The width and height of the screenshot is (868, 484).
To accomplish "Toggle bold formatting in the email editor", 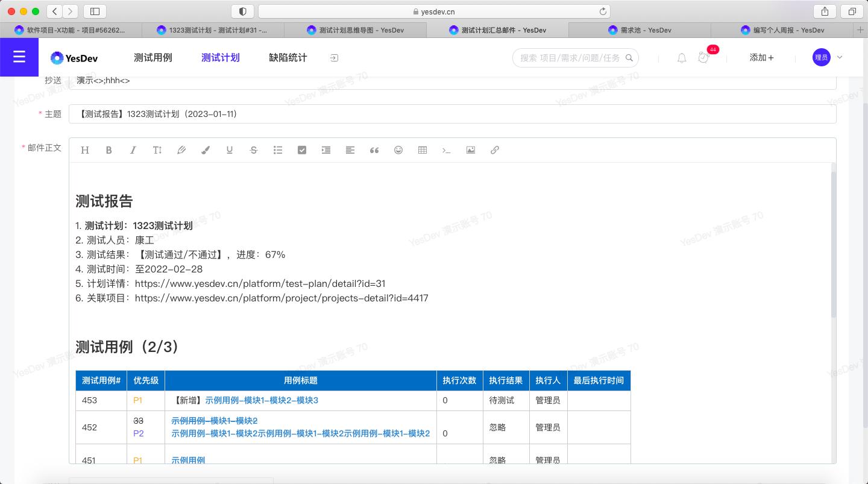I will pos(109,150).
